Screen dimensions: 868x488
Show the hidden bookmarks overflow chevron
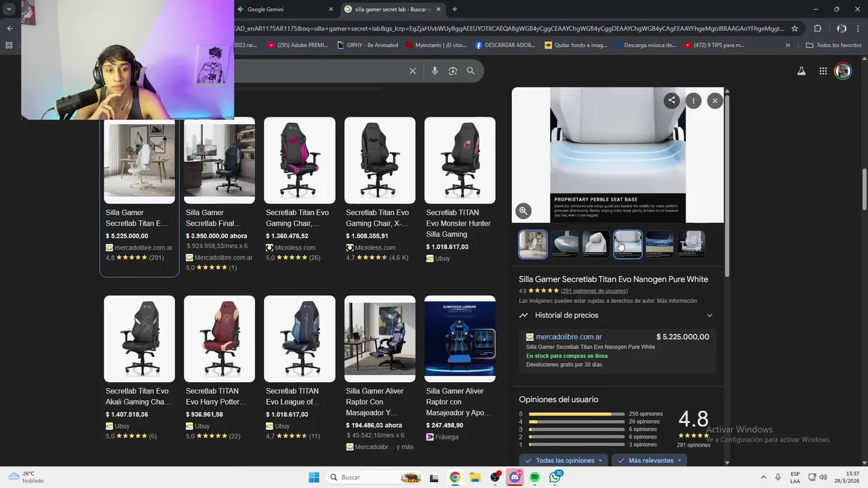(787, 45)
